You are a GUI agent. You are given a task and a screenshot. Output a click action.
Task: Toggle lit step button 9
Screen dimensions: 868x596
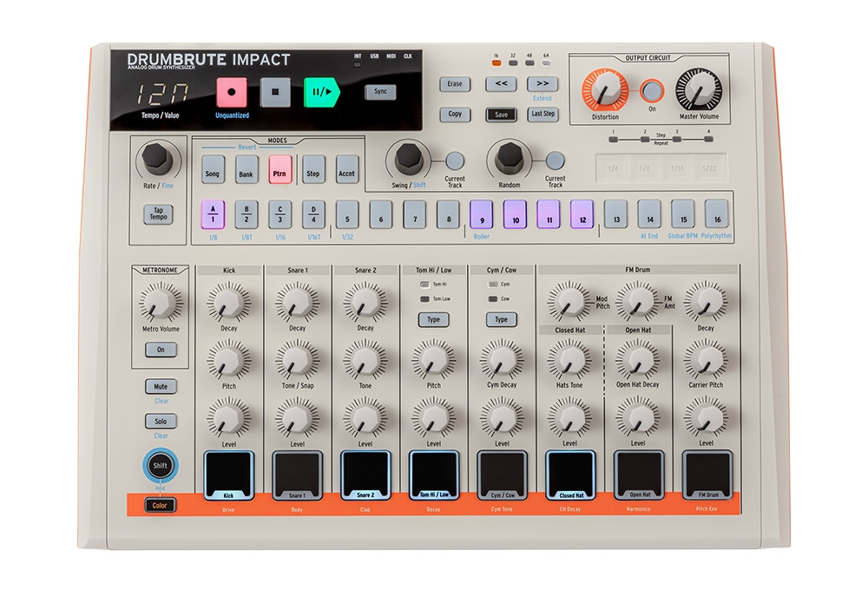(482, 214)
